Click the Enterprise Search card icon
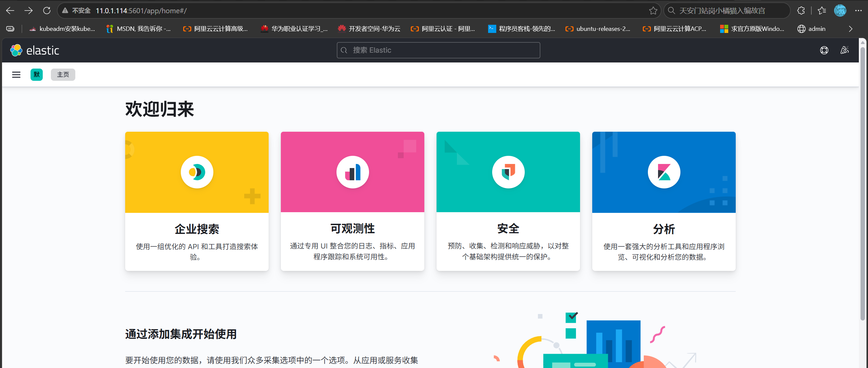This screenshot has width=868, height=368. point(197,172)
